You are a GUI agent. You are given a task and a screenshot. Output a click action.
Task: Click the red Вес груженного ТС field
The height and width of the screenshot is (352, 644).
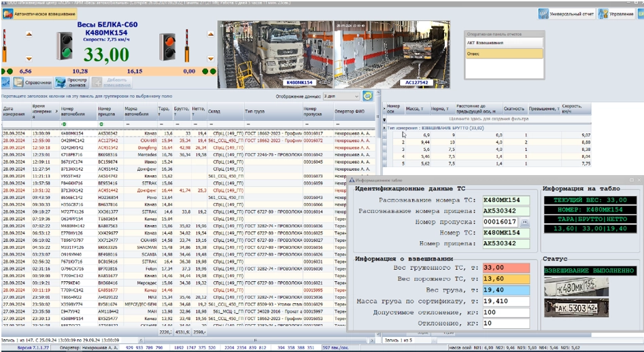click(506, 268)
